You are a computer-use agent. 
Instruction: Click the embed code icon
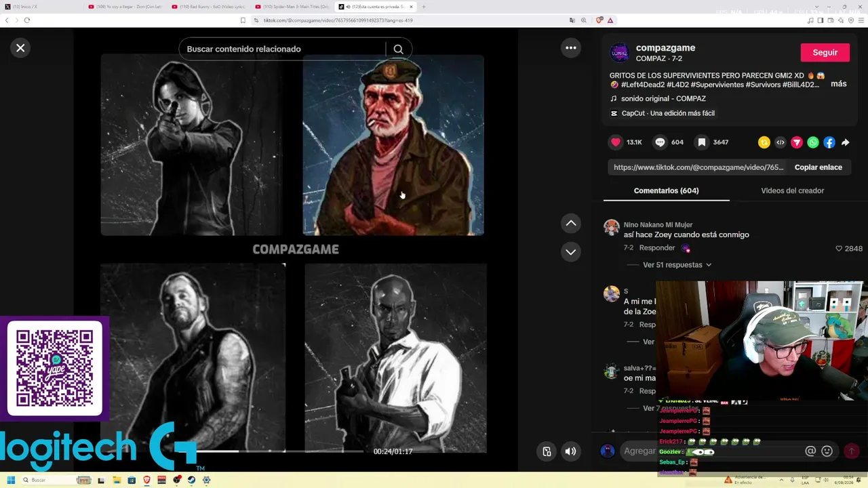tap(781, 142)
